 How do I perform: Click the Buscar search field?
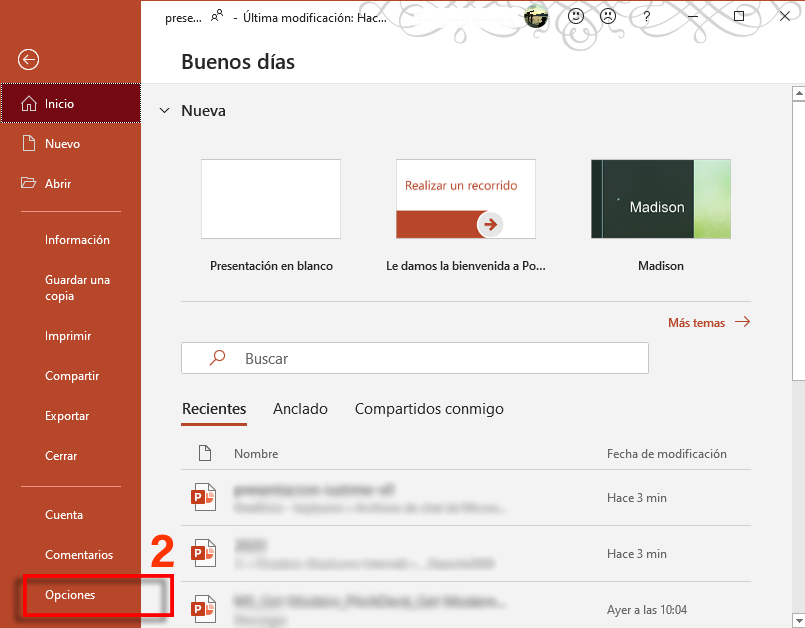[x=415, y=358]
